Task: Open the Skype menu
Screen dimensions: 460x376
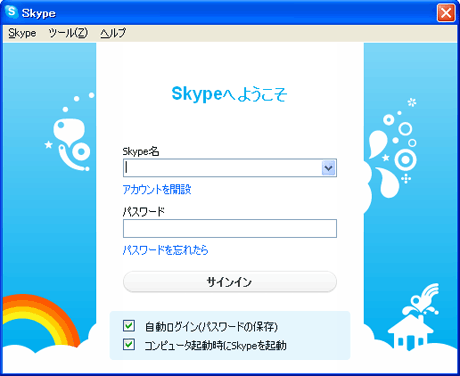Action: [22, 33]
